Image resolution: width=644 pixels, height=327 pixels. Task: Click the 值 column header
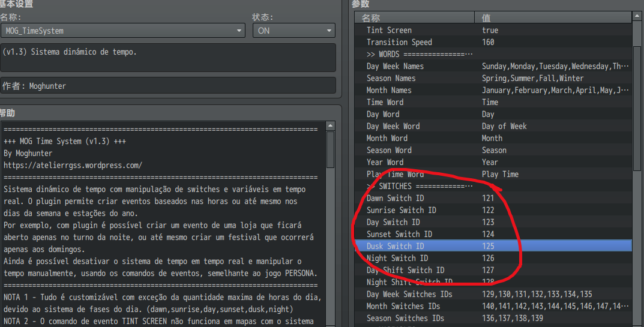[x=553, y=17]
